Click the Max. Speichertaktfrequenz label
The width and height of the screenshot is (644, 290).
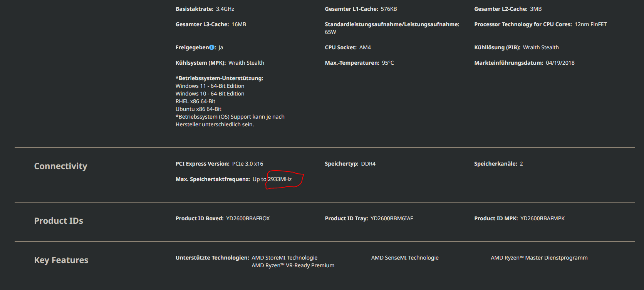click(x=213, y=179)
